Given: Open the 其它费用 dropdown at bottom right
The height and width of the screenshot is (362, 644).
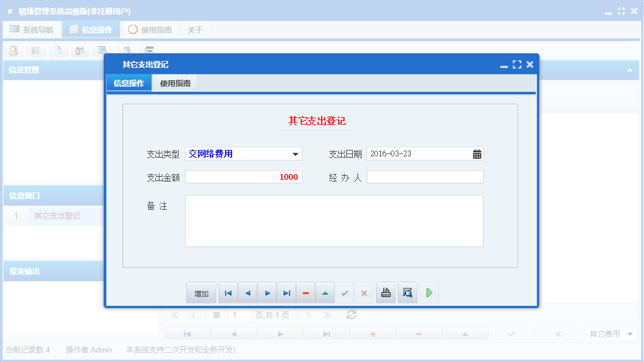Looking at the screenshot, I should pos(611,333).
